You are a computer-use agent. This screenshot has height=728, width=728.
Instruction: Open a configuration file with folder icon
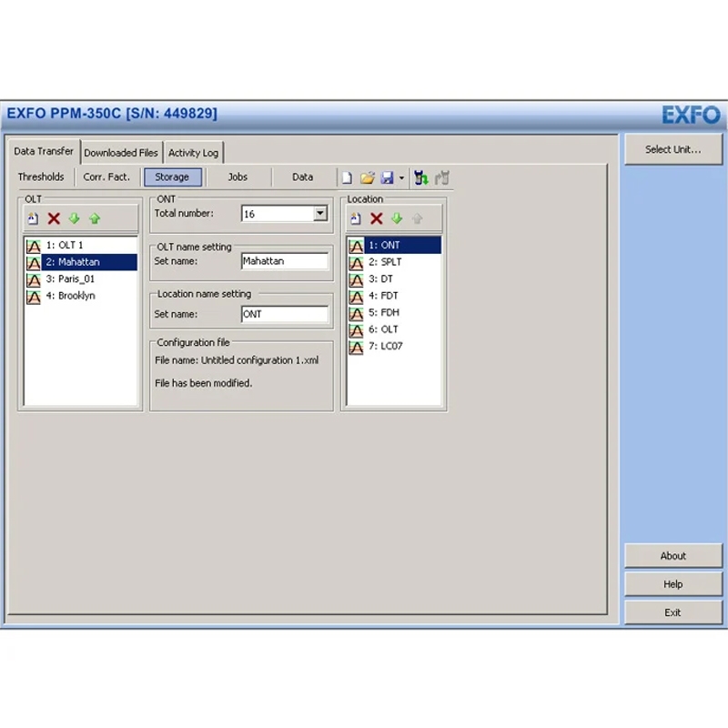pos(368,177)
